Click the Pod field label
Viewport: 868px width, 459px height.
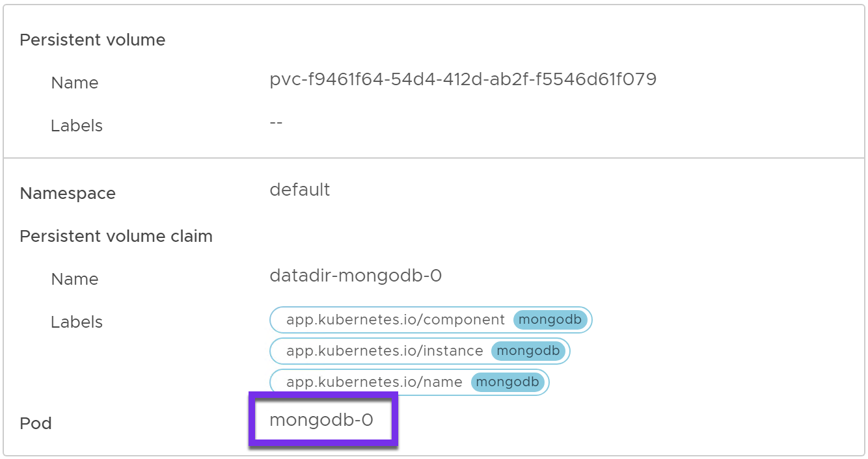(36, 424)
